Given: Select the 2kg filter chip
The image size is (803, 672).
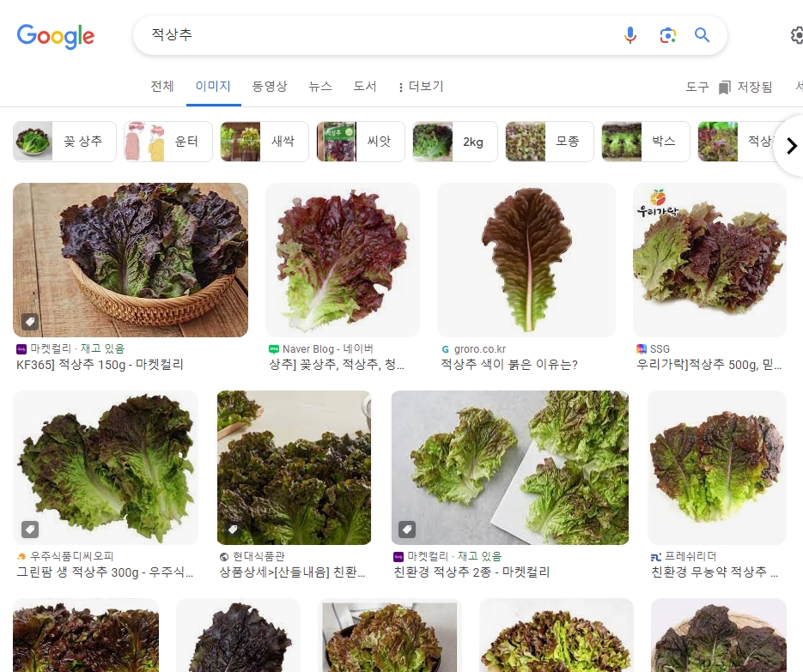Looking at the screenshot, I should tap(473, 141).
